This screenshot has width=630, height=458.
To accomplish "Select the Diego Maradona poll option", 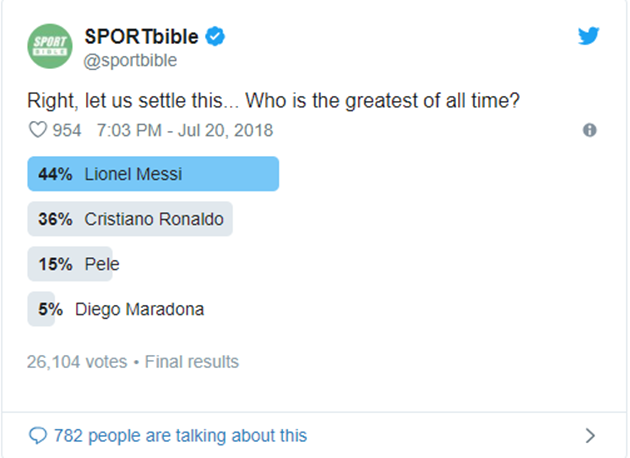I will (139, 309).
